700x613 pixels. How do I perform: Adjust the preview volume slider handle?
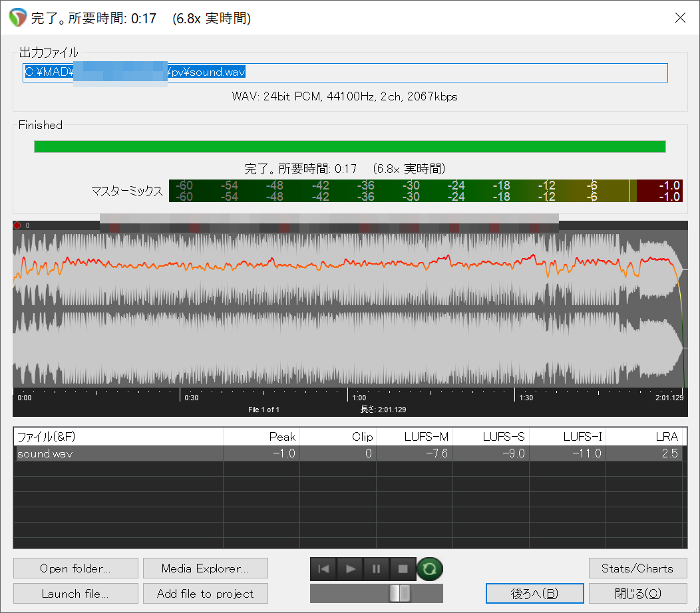[x=399, y=593]
